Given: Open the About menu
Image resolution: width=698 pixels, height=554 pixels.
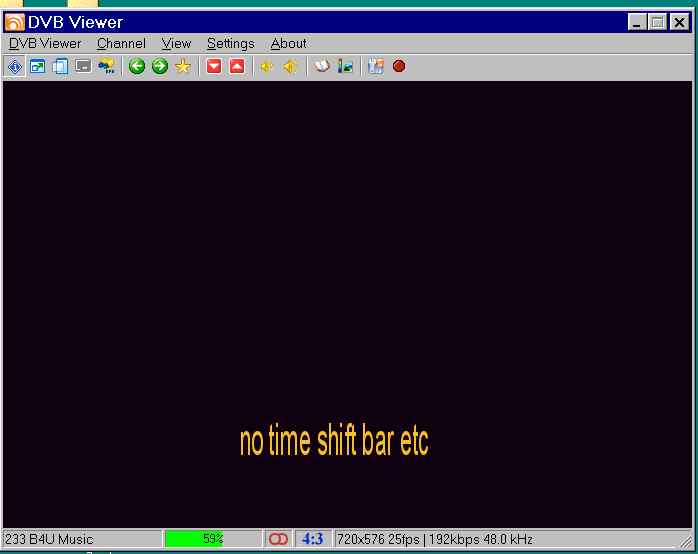Looking at the screenshot, I should coord(288,44).
